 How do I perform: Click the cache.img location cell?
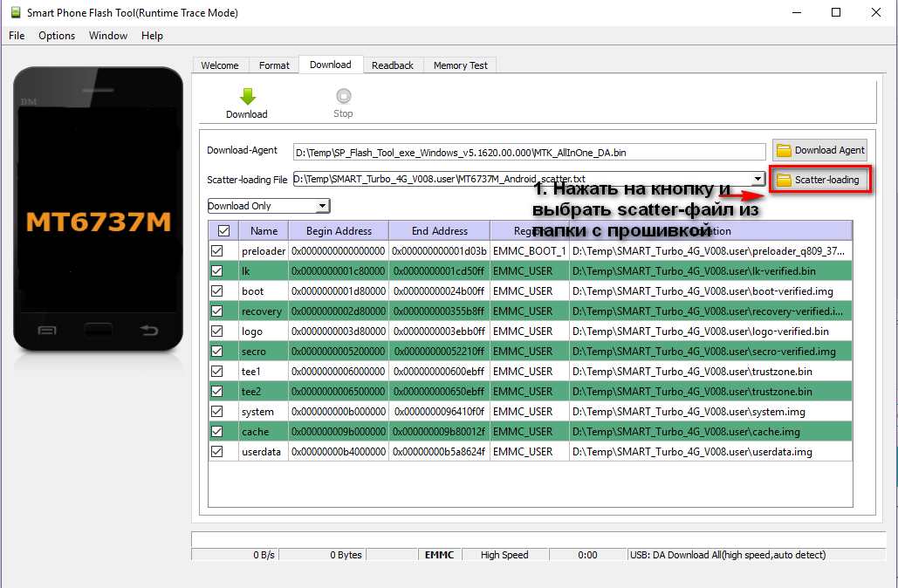[710, 431]
